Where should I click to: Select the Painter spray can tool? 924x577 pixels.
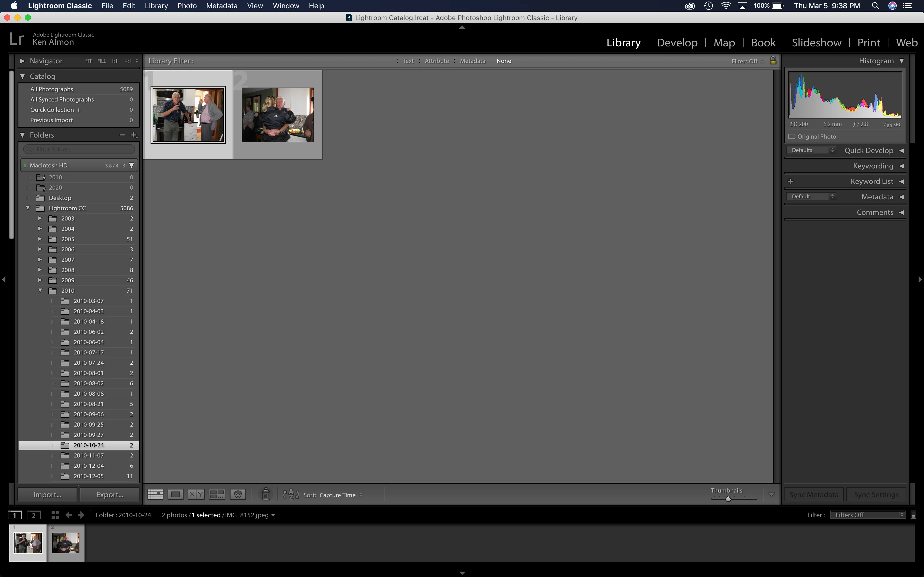tap(266, 495)
